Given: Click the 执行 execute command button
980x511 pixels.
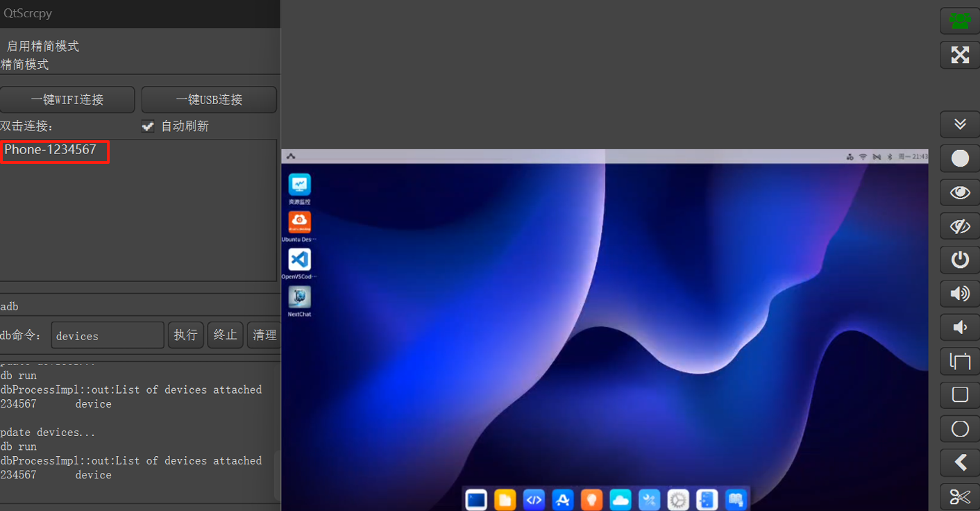Looking at the screenshot, I should 185,335.
